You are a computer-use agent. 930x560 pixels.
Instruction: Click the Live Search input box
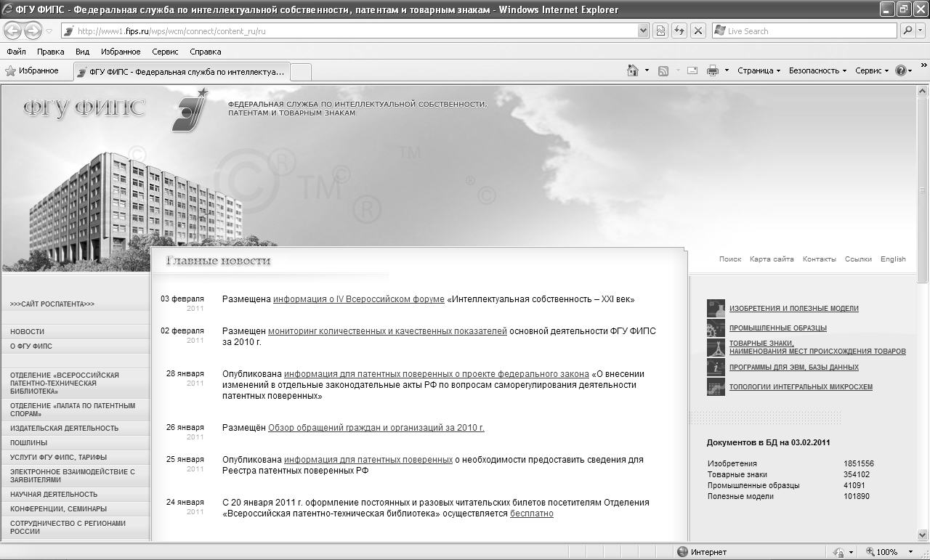click(x=804, y=31)
